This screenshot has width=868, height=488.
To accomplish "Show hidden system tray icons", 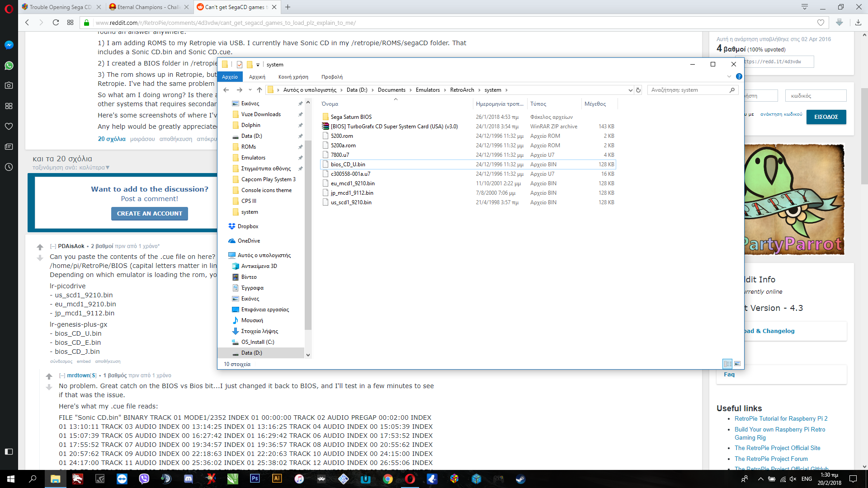I will click(760, 479).
